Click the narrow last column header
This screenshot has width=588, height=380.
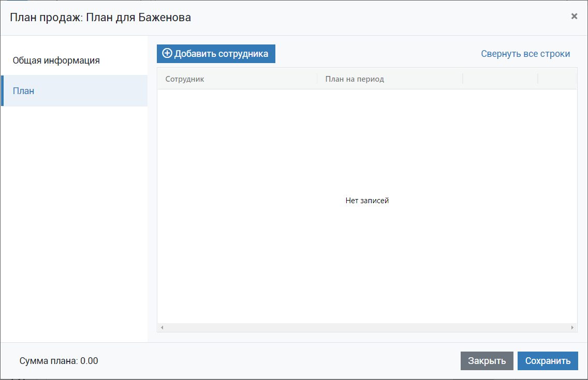click(557, 79)
